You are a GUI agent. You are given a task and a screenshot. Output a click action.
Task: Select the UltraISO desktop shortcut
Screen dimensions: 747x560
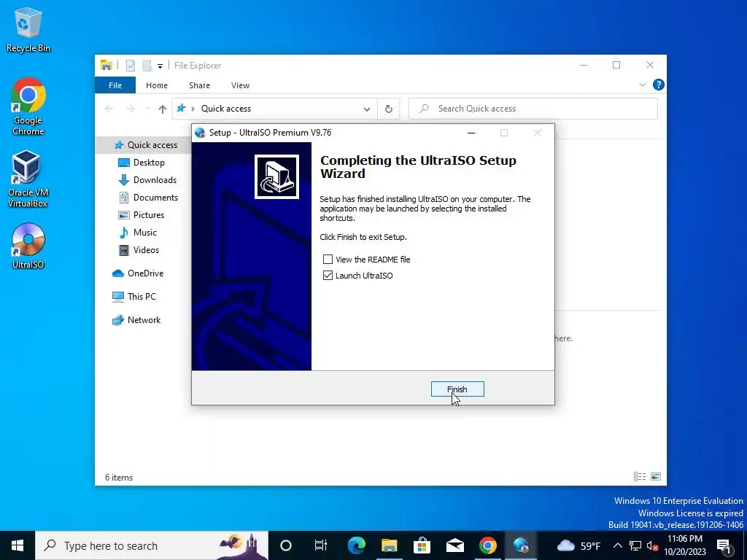[x=28, y=246]
